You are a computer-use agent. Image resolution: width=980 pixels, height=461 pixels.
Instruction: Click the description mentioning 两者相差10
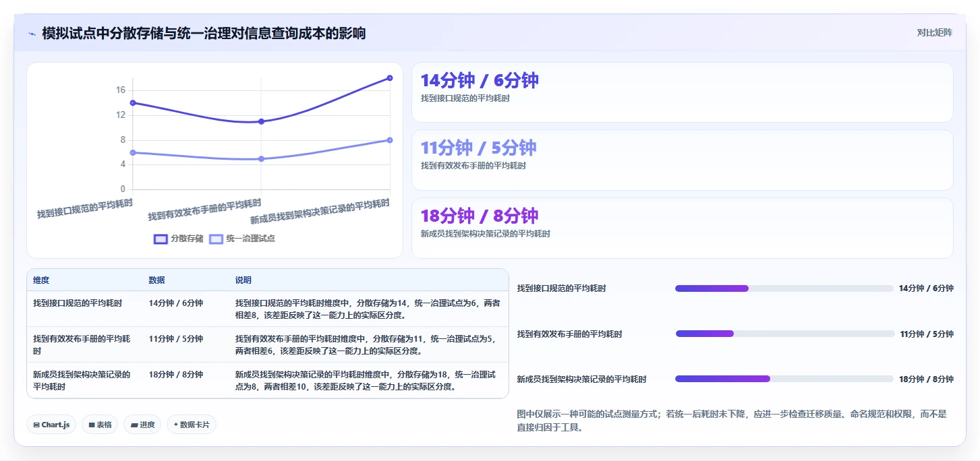[368, 381]
